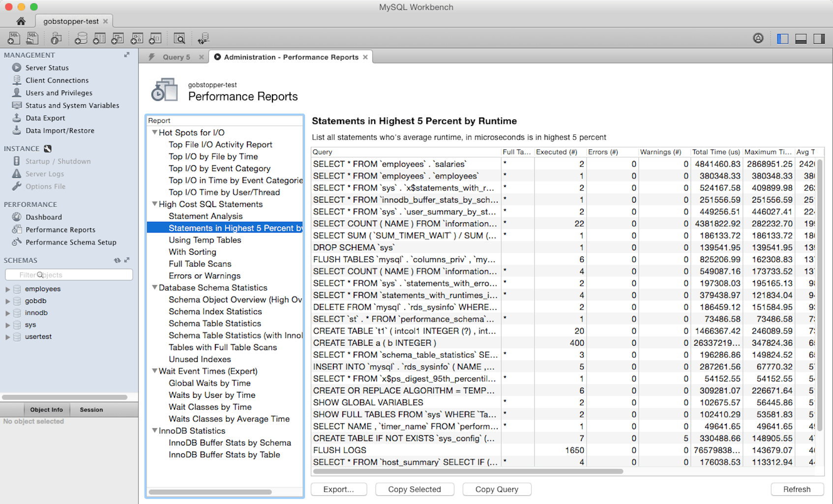
Task: Click the Filter objects search field
Action: (69, 275)
